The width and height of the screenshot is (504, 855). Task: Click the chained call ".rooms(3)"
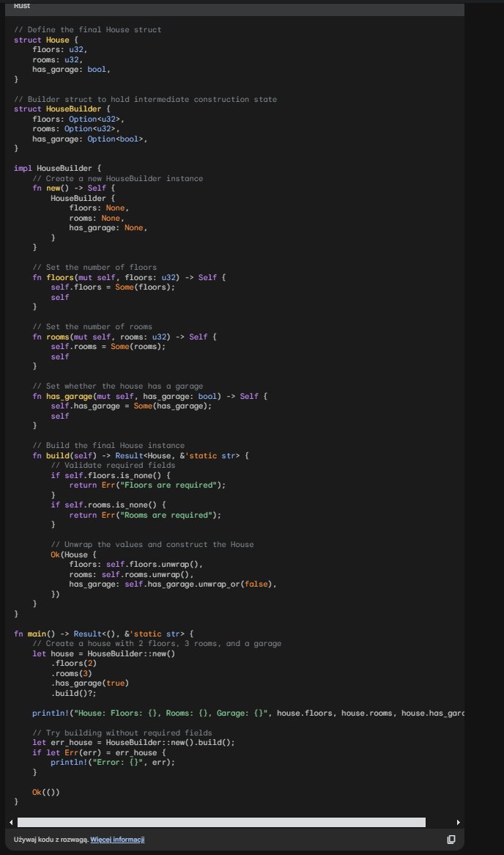click(71, 673)
